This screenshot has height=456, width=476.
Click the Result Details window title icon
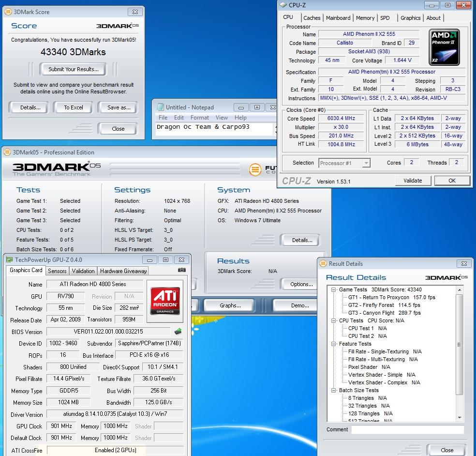pyautogui.click(x=323, y=263)
